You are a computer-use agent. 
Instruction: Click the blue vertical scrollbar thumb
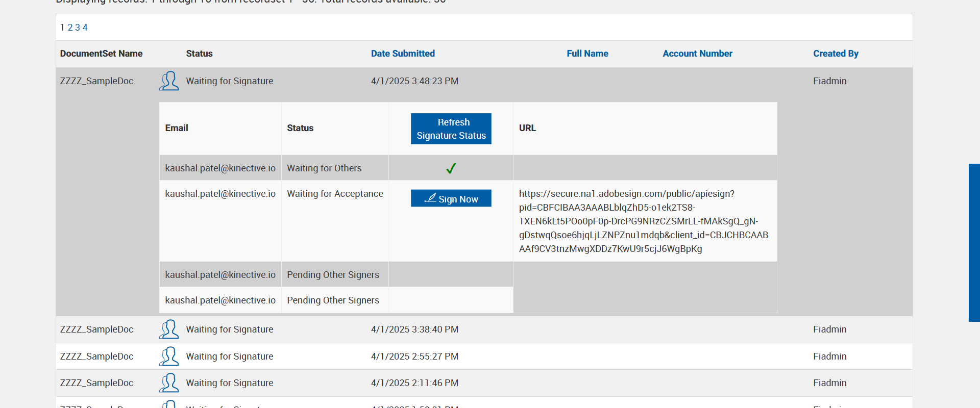tap(974, 242)
